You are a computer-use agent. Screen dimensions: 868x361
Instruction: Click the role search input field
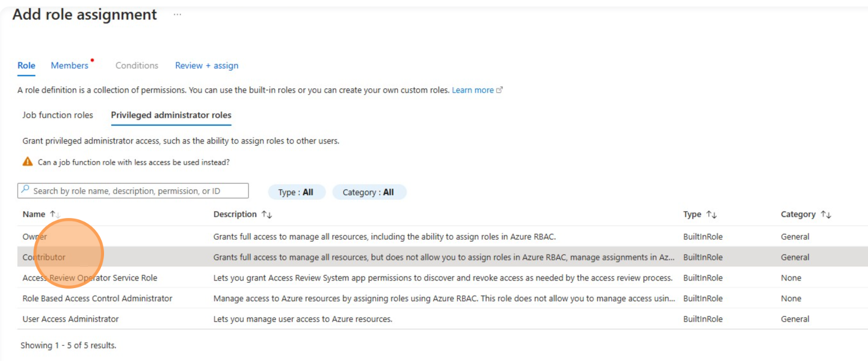139,191
